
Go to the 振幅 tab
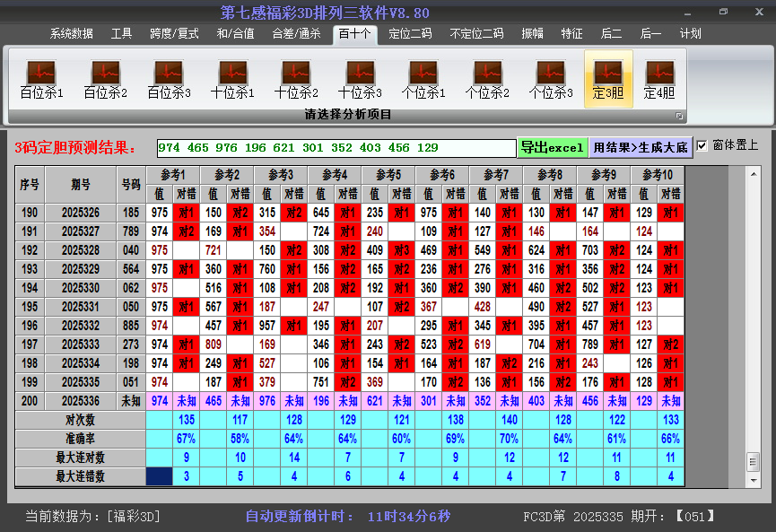[x=532, y=34]
